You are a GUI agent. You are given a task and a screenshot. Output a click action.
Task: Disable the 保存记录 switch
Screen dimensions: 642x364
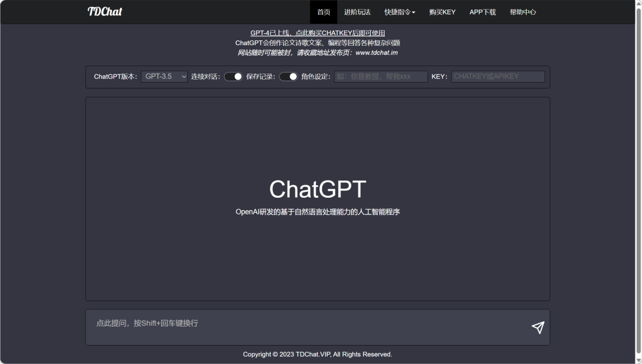288,77
